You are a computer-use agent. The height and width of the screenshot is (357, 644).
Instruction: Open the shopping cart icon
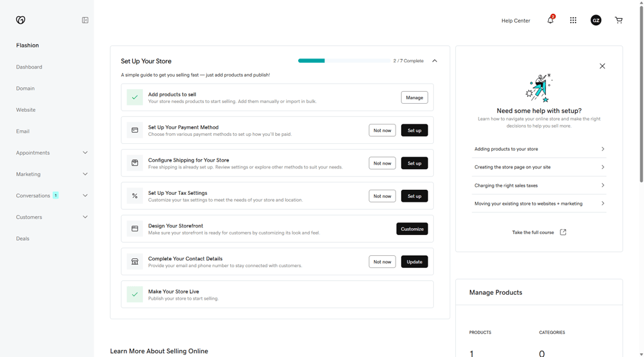(619, 20)
